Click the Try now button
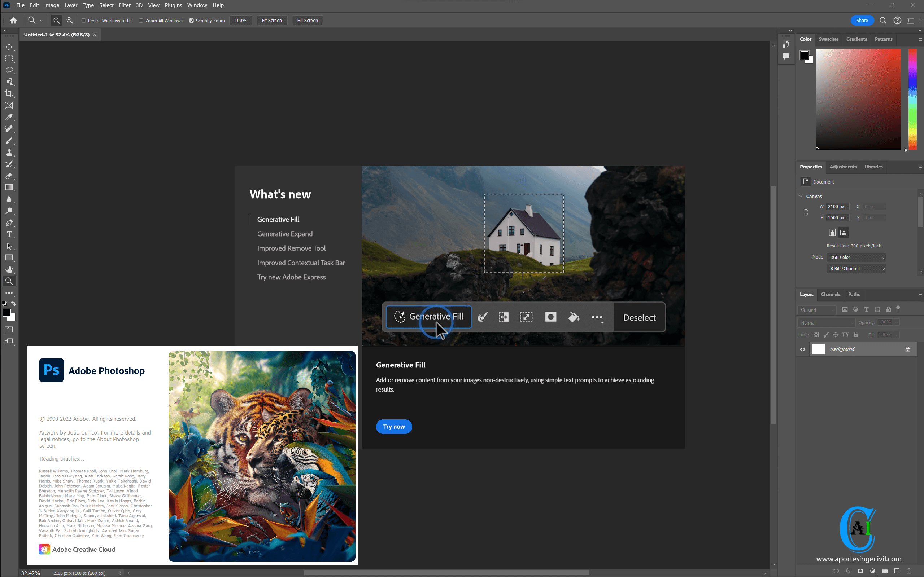This screenshot has width=924, height=577. tap(393, 426)
